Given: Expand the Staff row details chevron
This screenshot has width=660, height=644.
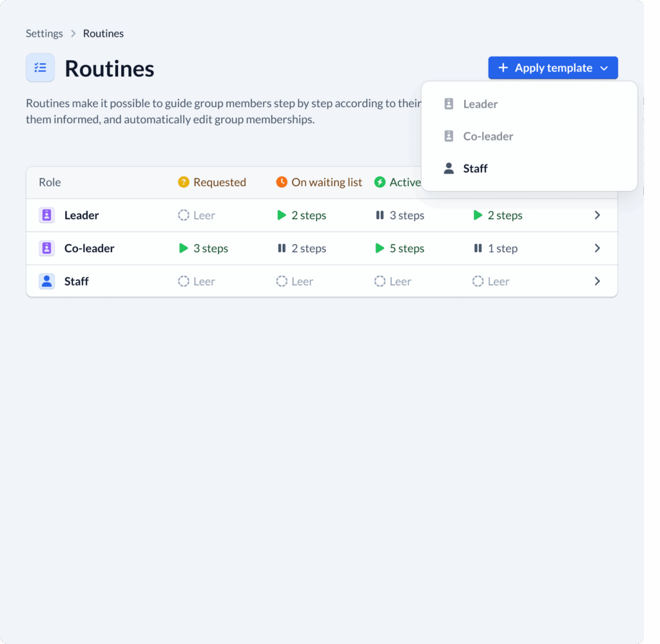Looking at the screenshot, I should 597,281.
